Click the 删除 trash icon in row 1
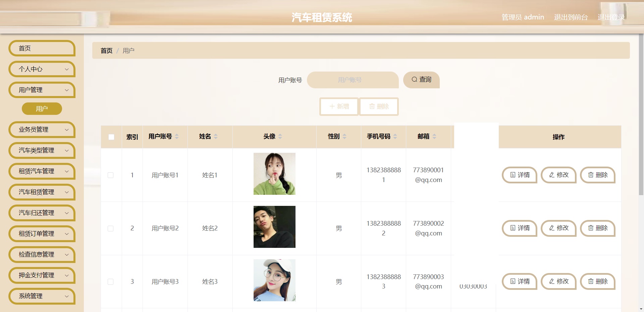Screen dimensions: 644x312 (x=591, y=175)
